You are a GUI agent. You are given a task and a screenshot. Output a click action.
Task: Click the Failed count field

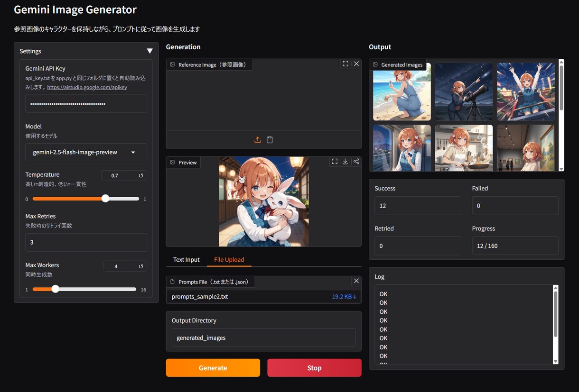[515, 206]
